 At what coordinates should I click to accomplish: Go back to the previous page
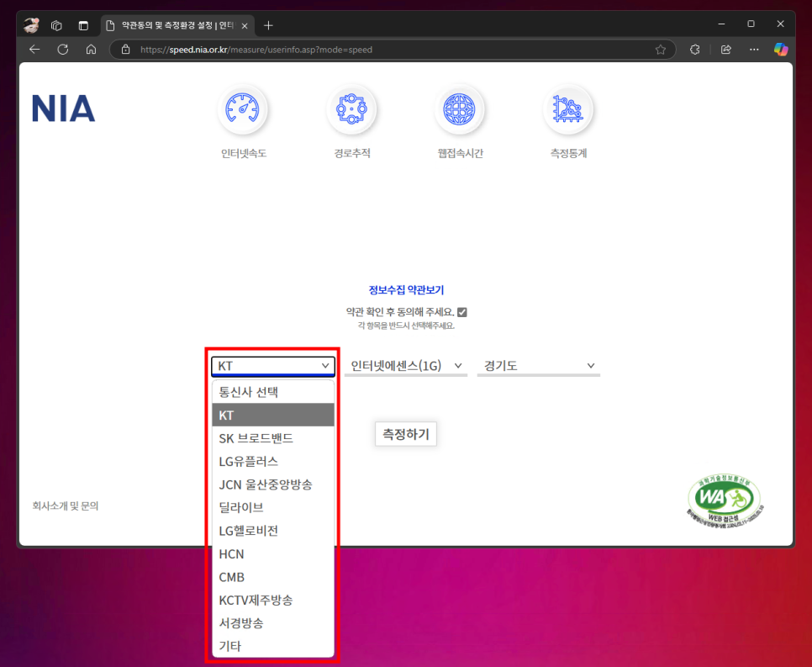(34, 50)
